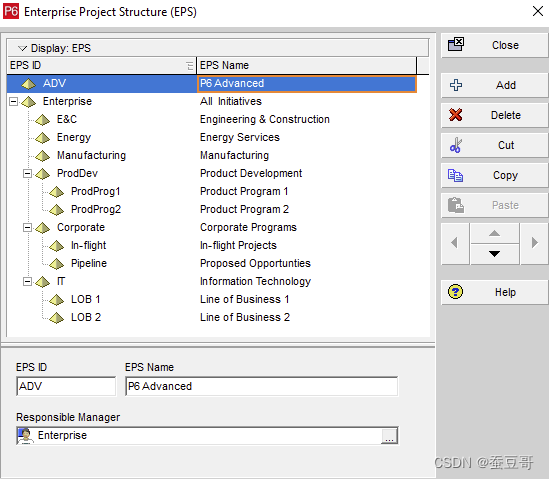Collapse the Enterprise tree node
The image size is (549, 479).
[13, 102]
